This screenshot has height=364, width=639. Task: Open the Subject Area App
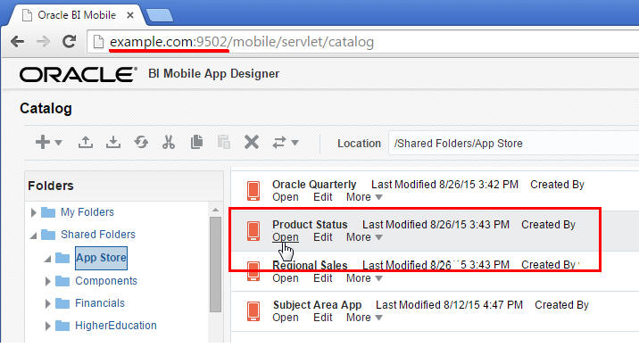coord(286,318)
